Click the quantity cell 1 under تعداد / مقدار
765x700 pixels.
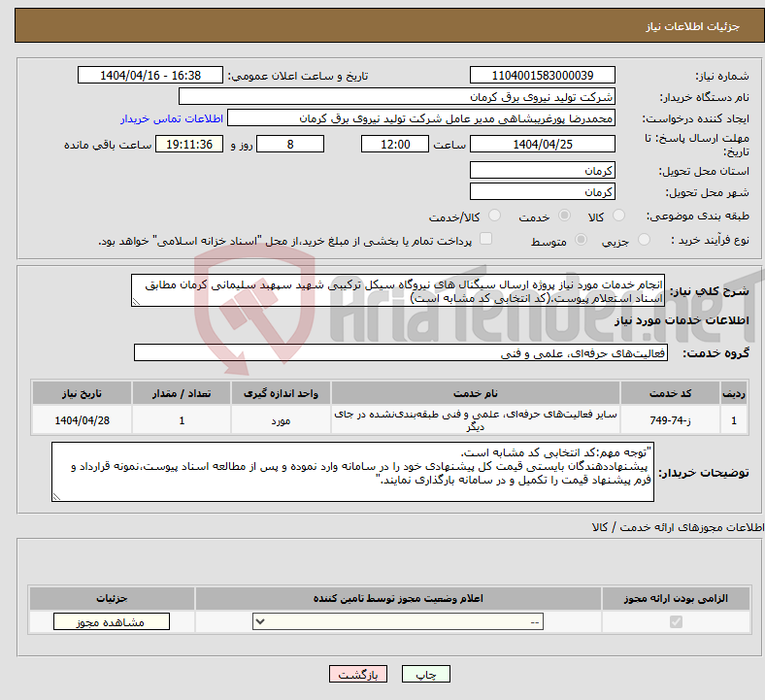[181, 420]
